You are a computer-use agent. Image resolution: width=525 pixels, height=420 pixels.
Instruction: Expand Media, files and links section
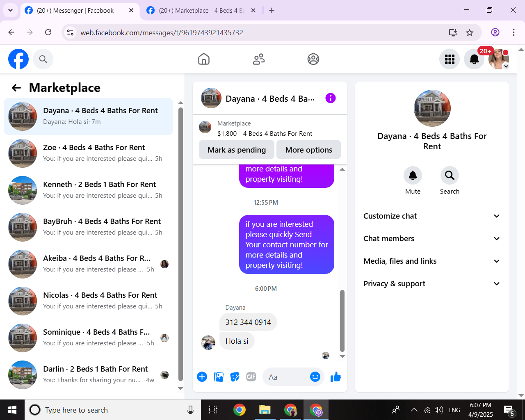point(432,261)
